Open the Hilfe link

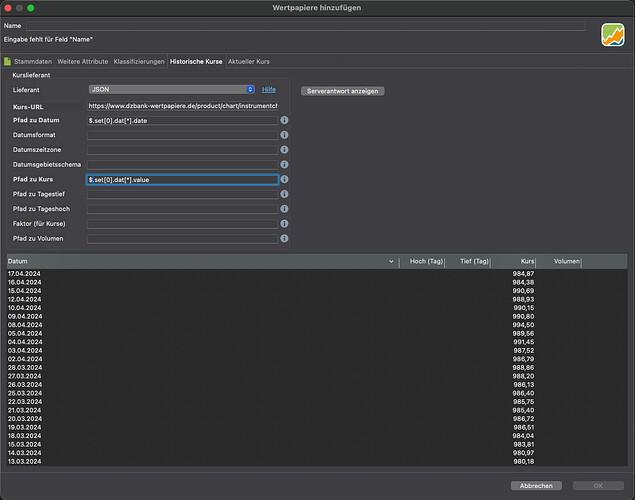click(269, 89)
